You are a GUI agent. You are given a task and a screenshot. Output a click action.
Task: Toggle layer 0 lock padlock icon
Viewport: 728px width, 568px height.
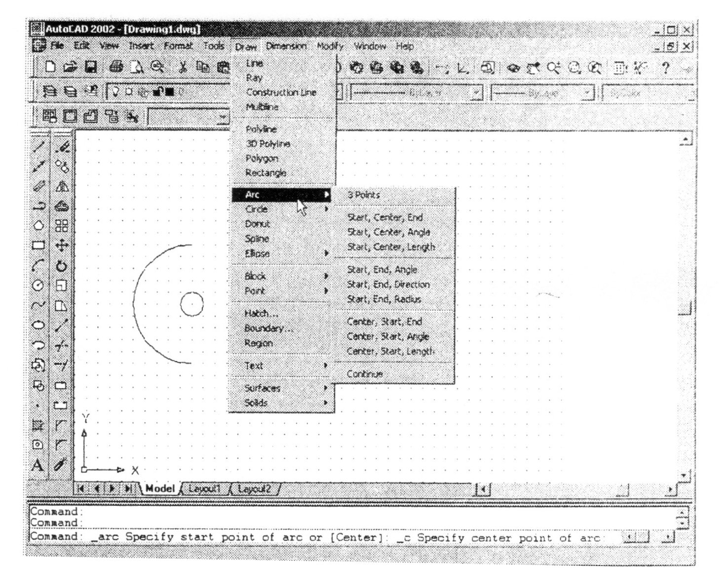(158, 91)
